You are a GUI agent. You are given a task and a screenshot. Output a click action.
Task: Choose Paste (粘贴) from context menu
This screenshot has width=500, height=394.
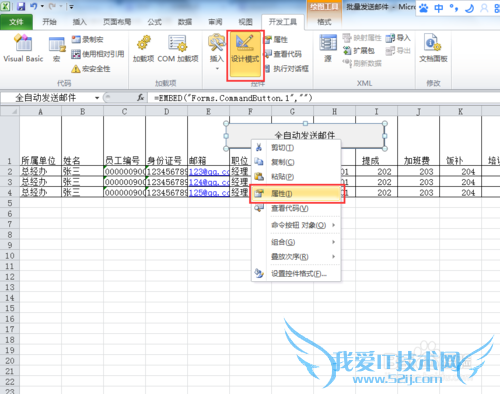tap(297, 177)
